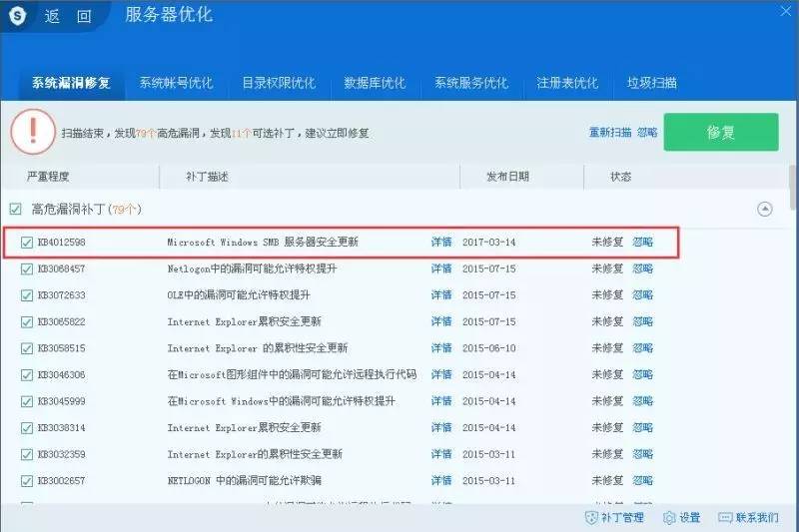Switch to 系统服务优化 tab
Image resolution: width=799 pixels, height=532 pixels.
470,83
